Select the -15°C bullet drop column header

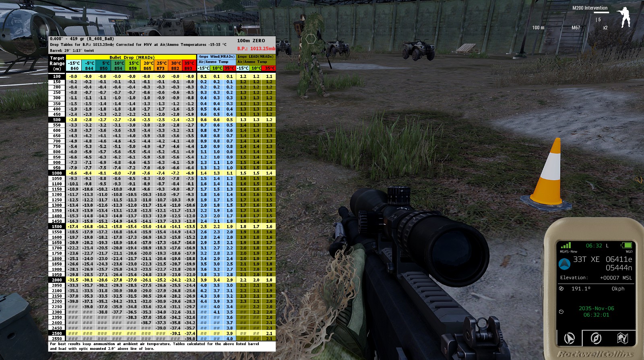pyautogui.click(x=74, y=66)
